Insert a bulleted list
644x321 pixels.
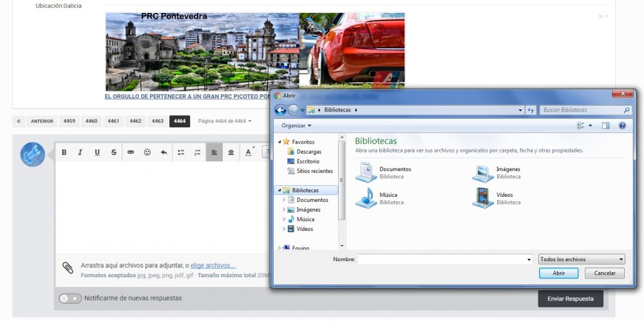pos(181,152)
